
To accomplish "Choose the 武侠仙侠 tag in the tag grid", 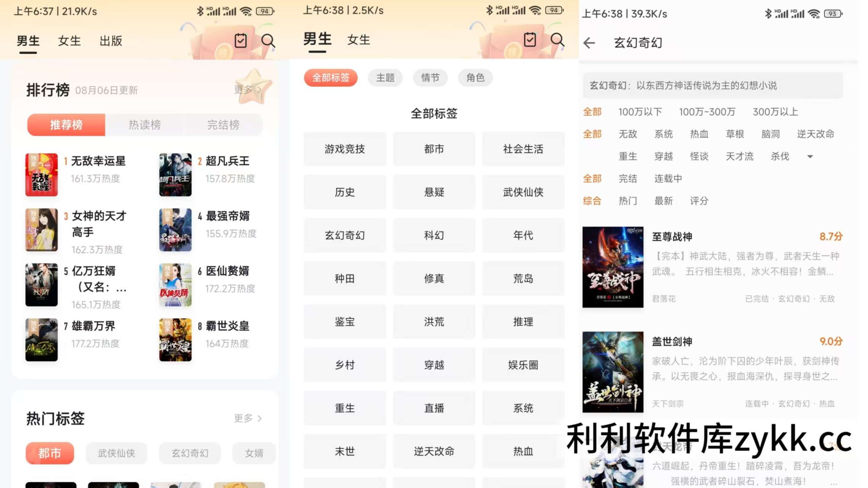I will pos(523,192).
